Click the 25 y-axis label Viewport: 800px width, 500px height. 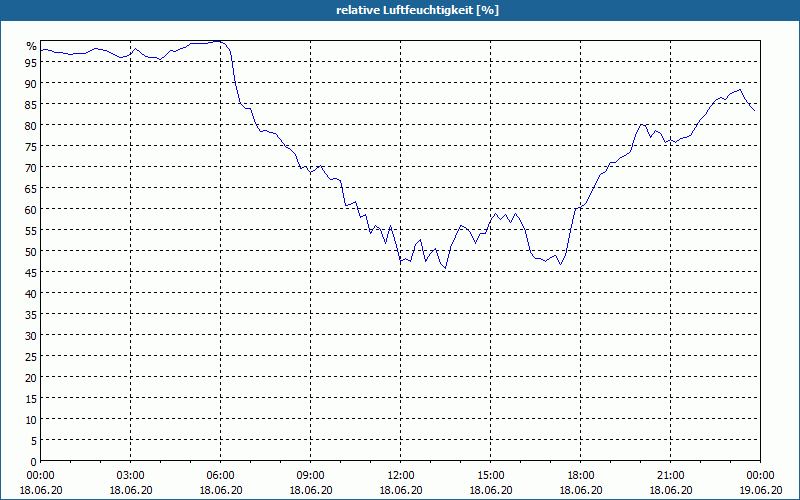click(31, 357)
